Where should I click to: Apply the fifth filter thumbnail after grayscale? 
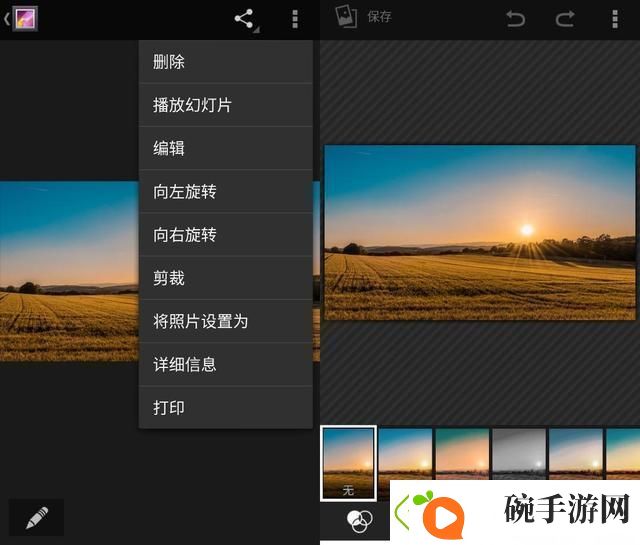click(576, 454)
